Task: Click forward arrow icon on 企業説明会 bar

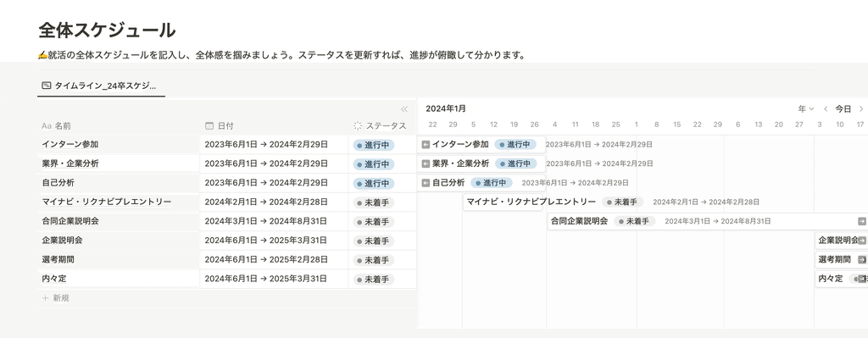Action: (862, 241)
